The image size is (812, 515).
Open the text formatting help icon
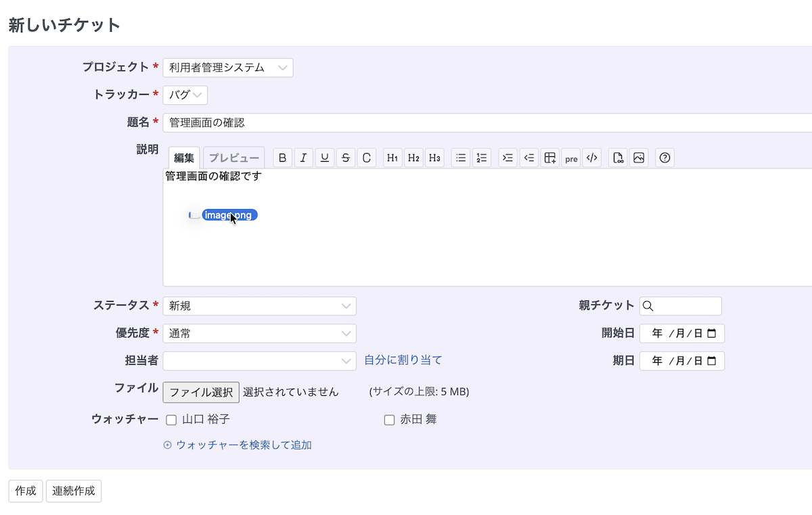(664, 158)
